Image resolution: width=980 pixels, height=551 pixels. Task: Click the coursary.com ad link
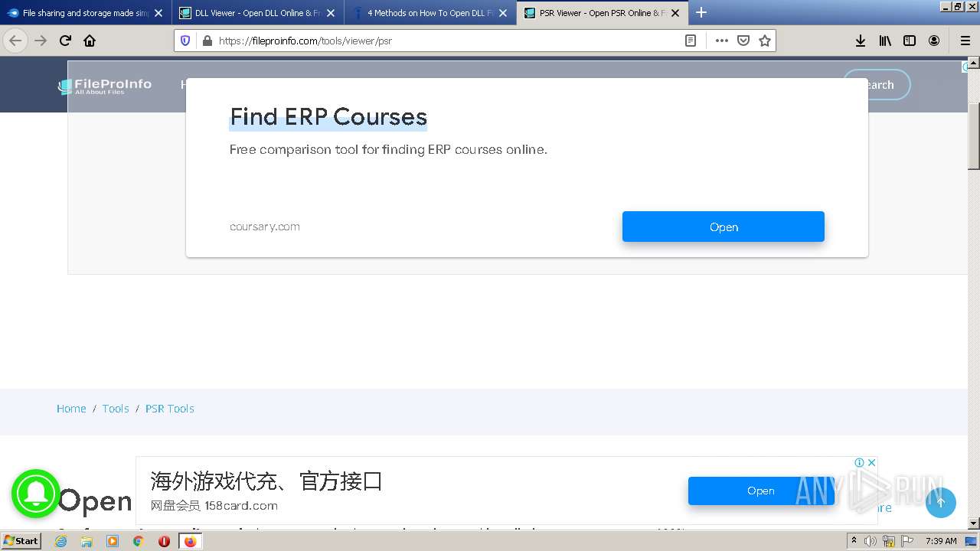click(265, 227)
